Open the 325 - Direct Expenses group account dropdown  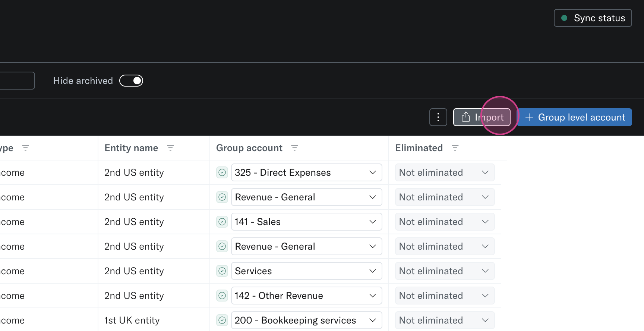(x=306, y=172)
